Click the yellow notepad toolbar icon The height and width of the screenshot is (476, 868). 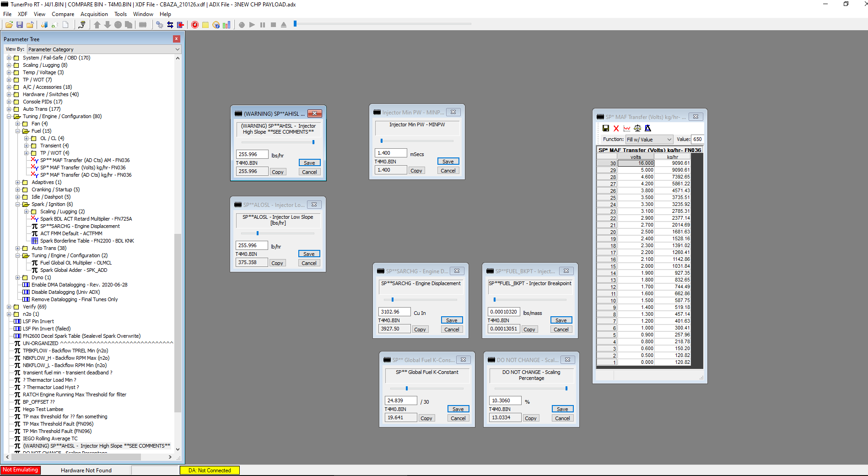[205, 25]
